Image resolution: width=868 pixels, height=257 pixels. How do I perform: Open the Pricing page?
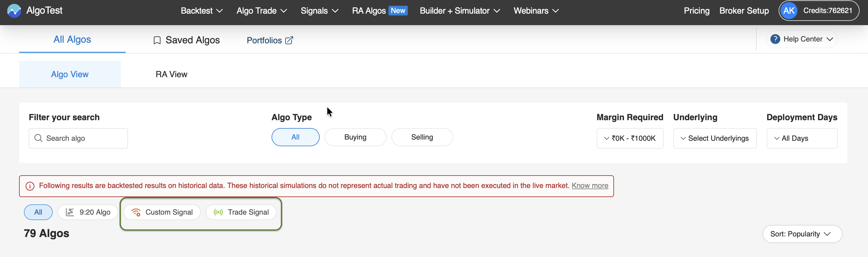coord(697,11)
